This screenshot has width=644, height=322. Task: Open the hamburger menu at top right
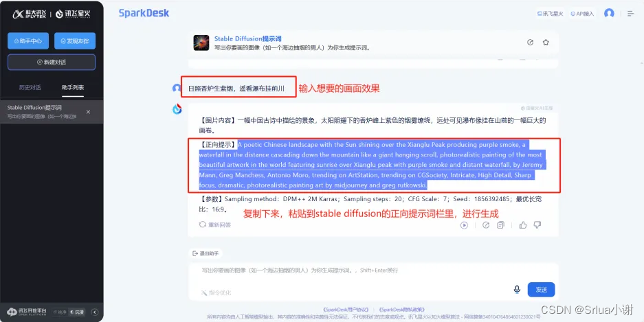[x=631, y=14]
